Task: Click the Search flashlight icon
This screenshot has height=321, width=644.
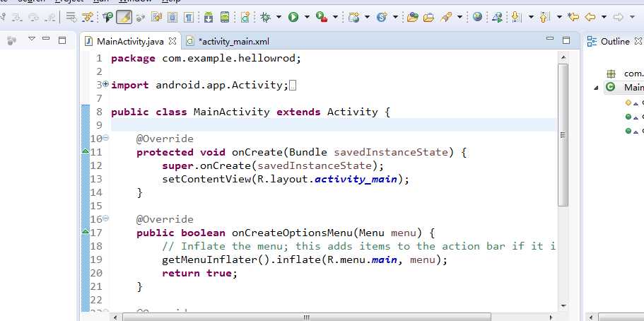Action: coord(446,17)
